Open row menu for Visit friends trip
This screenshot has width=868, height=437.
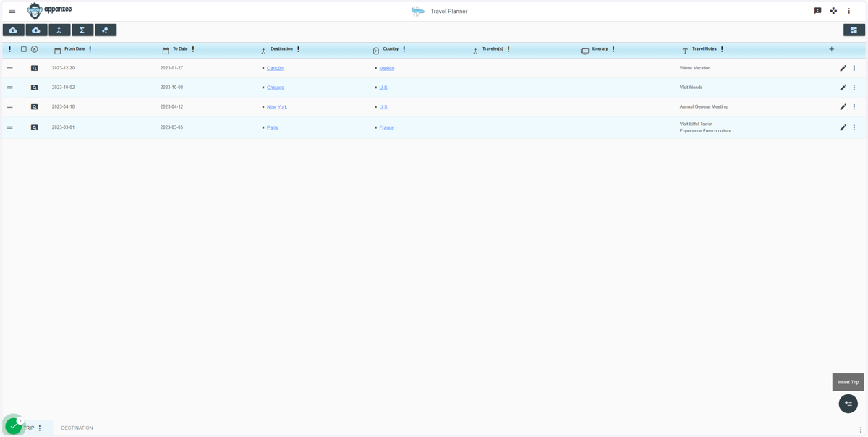pos(854,88)
